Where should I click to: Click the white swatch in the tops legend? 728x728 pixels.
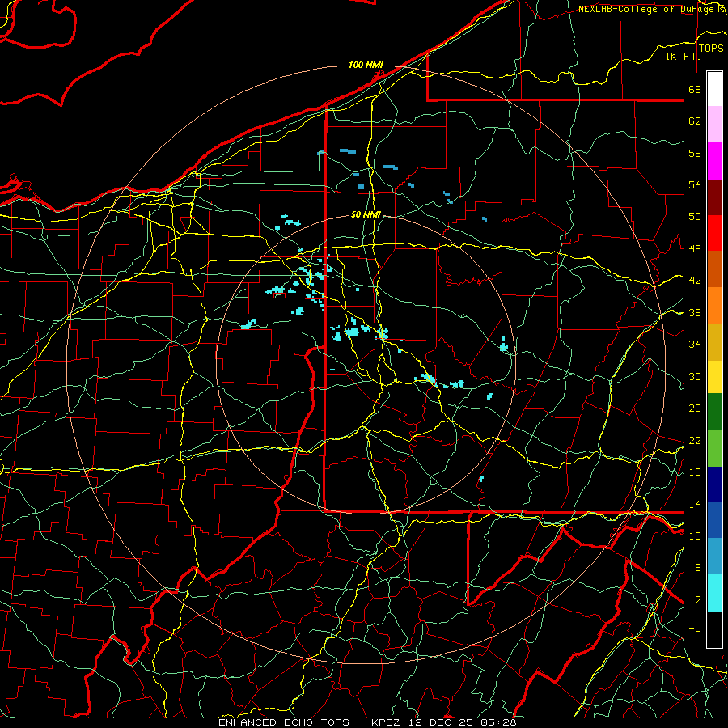[x=714, y=89]
